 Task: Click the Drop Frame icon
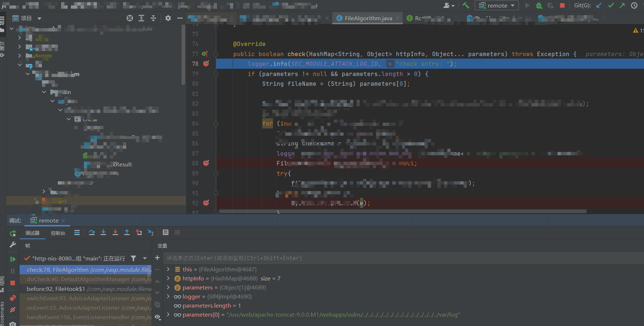pos(139,232)
